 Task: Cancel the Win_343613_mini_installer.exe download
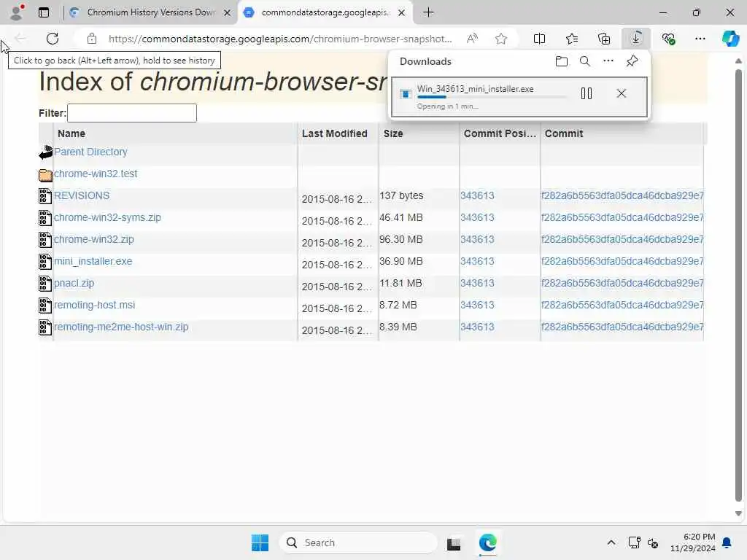pos(622,94)
